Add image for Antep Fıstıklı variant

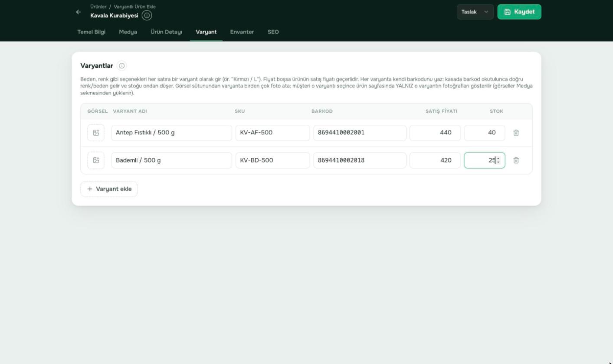(x=96, y=133)
